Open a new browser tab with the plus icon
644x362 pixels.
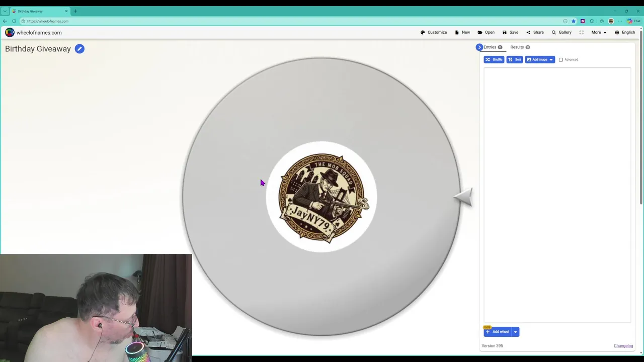click(75, 11)
